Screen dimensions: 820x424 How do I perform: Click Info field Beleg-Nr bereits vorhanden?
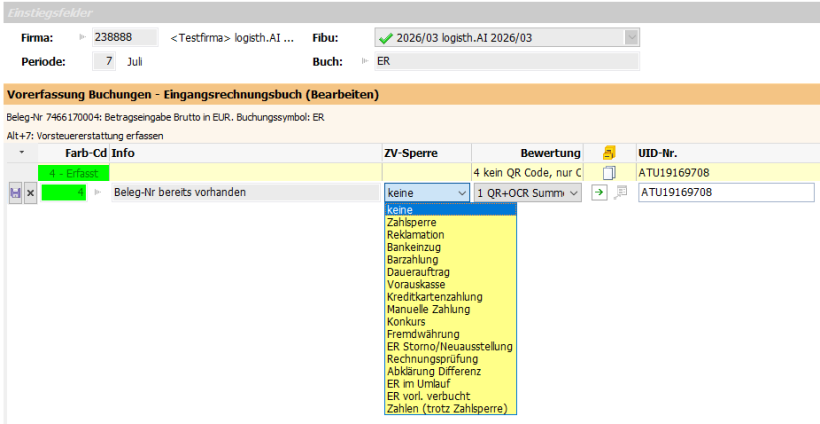(x=246, y=192)
